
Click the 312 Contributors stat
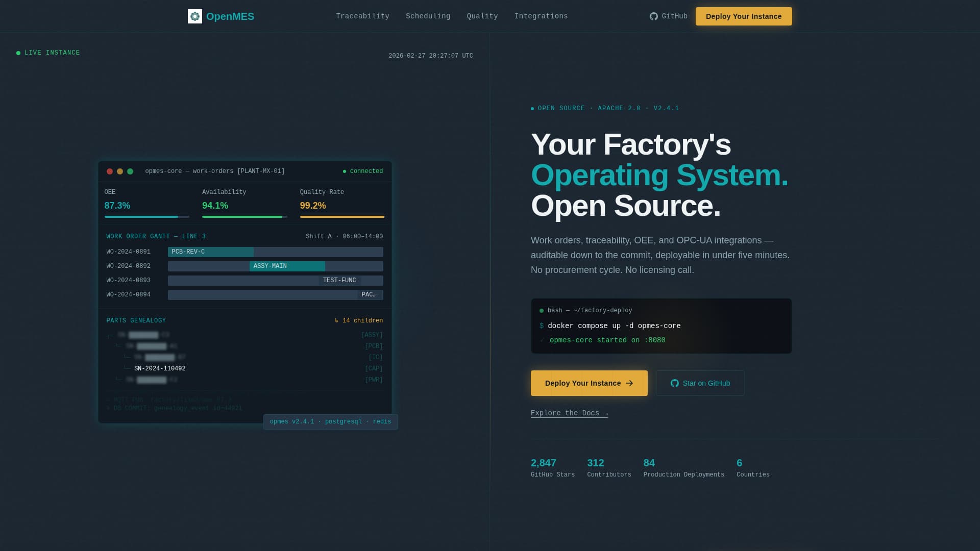609,468
